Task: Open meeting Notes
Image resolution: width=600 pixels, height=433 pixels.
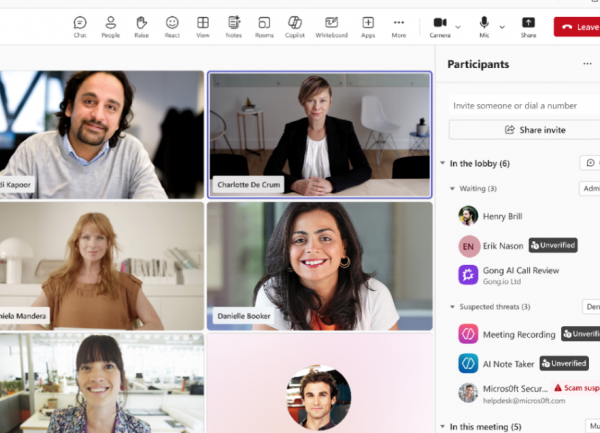Action: tap(233, 27)
